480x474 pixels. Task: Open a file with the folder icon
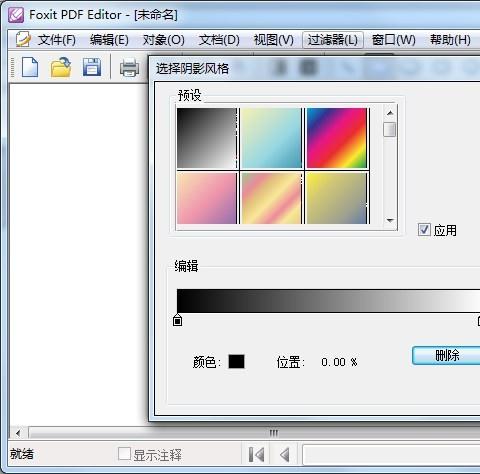(61, 67)
